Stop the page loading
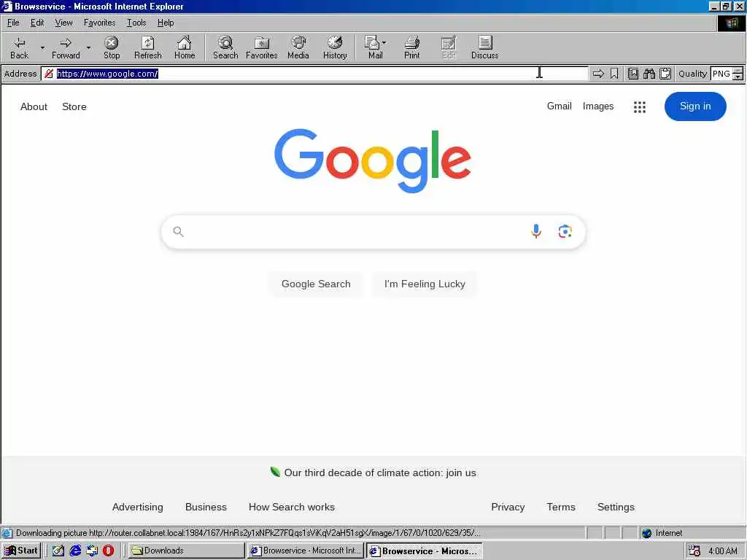 (112, 47)
